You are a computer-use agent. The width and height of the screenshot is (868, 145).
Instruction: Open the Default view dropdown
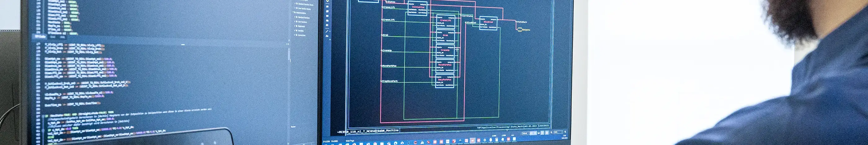click(x=526, y=133)
